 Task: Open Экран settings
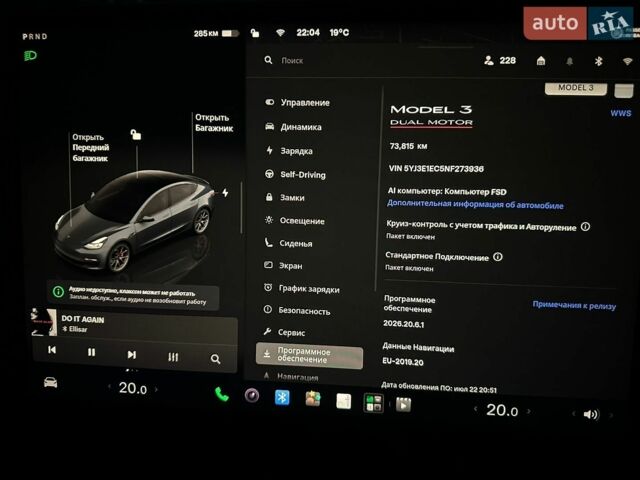(x=283, y=266)
